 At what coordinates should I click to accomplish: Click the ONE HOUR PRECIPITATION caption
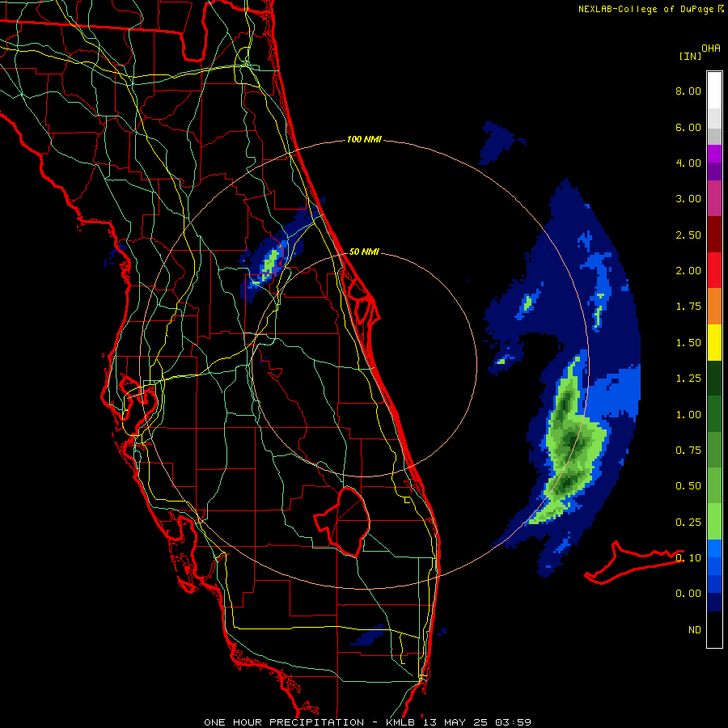[x=284, y=722]
